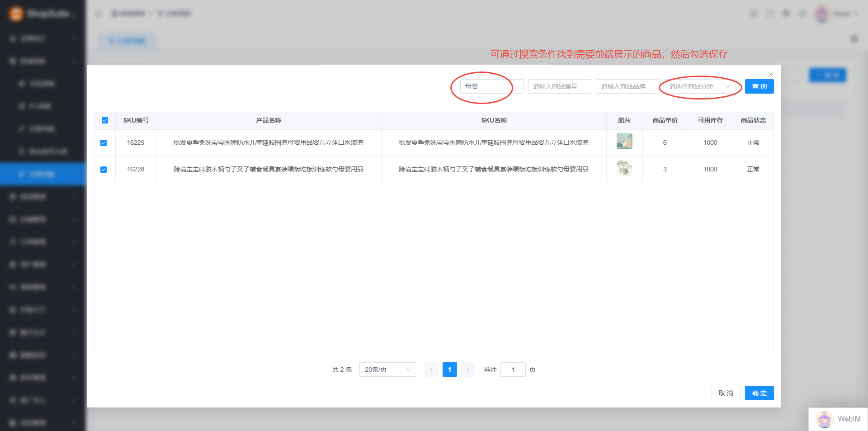The height and width of the screenshot is (431, 868).
Task: Go to the previous page arrow in pagination
Action: pyautogui.click(x=431, y=369)
